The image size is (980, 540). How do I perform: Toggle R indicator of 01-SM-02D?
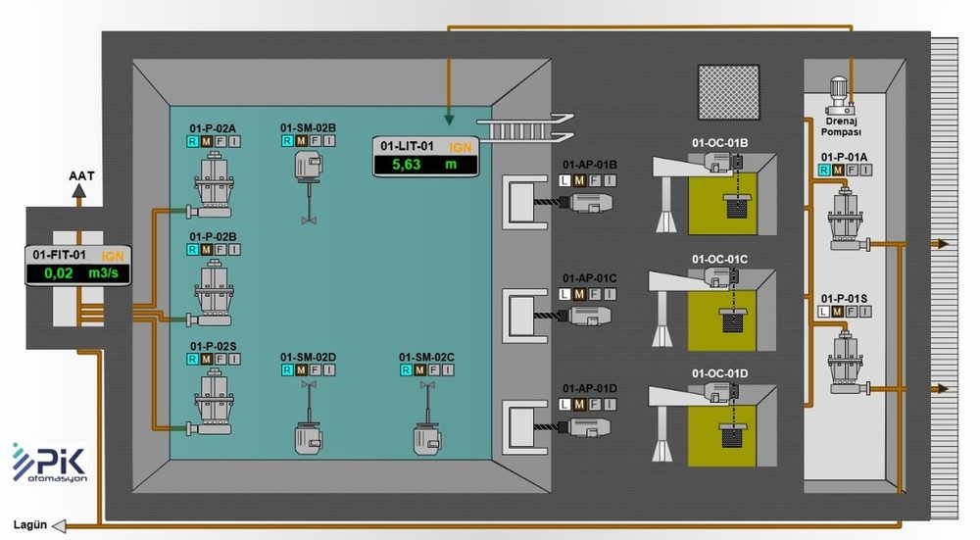(287, 370)
